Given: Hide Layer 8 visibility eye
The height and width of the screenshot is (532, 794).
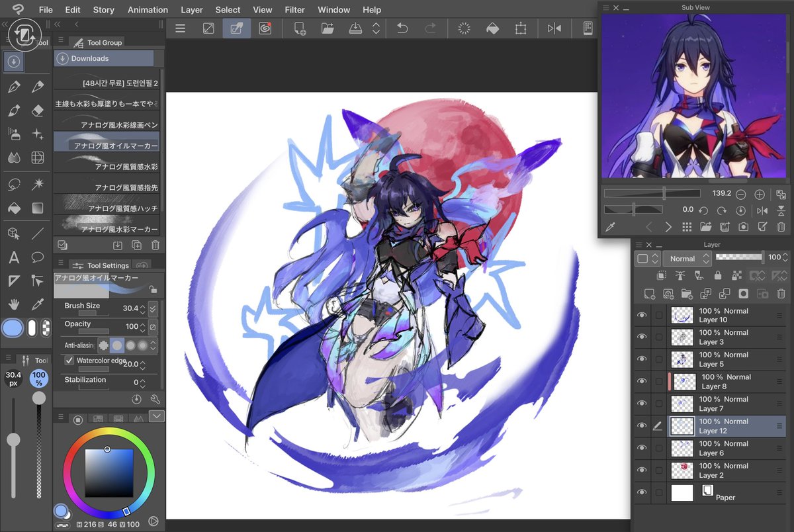Looking at the screenshot, I should coord(641,381).
